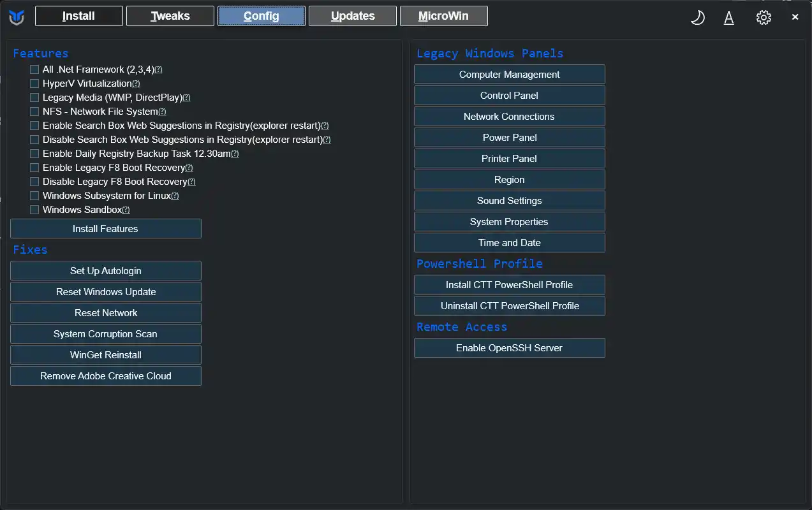Click Uninstall CTT PowerShell Profile
Image resolution: width=812 pixels, height=510 pixels.
(x=510, y=306)
